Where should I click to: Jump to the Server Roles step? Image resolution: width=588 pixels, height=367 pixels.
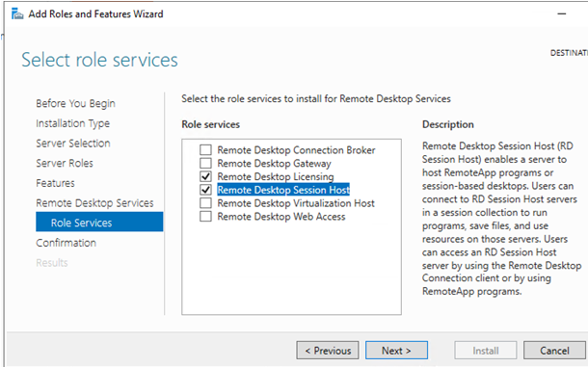pyautogui.click(x=65, y=163)
